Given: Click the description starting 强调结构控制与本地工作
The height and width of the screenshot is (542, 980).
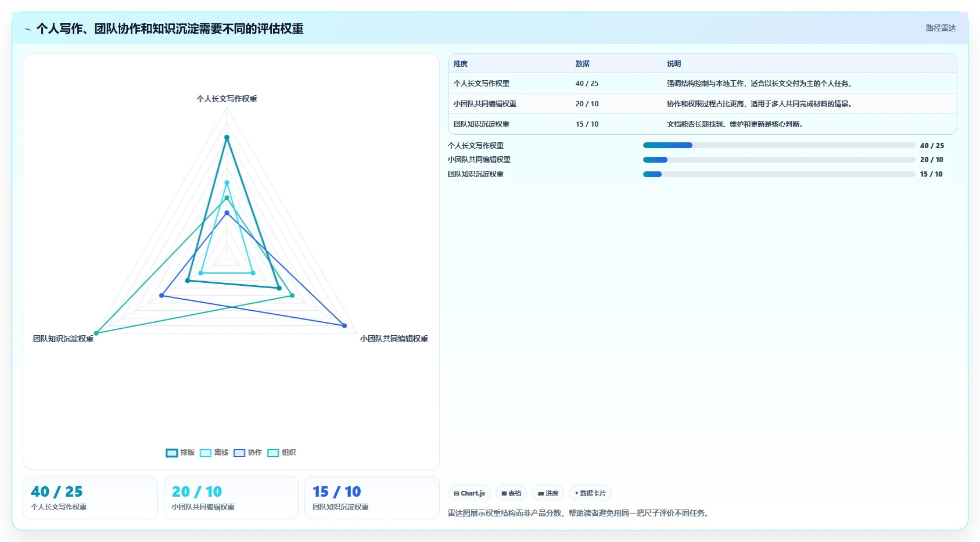Looking at the screenshot, I should [x=760, y=84].
